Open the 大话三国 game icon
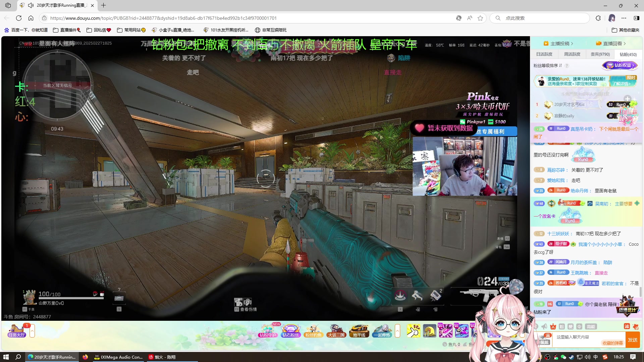The width and height of the screenshot is (644, 362). pyautogui.click(x=336, y=330)
